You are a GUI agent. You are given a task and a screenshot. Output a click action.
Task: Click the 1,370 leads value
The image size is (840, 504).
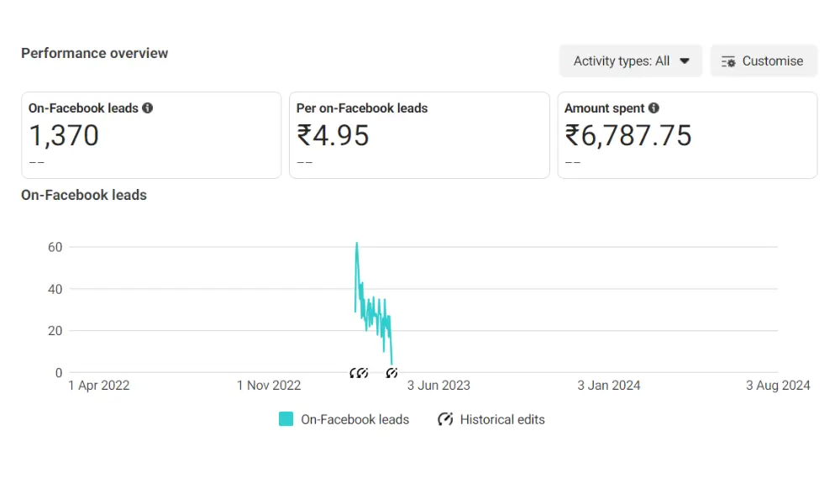pyautogui.click(x=64, y=135)
